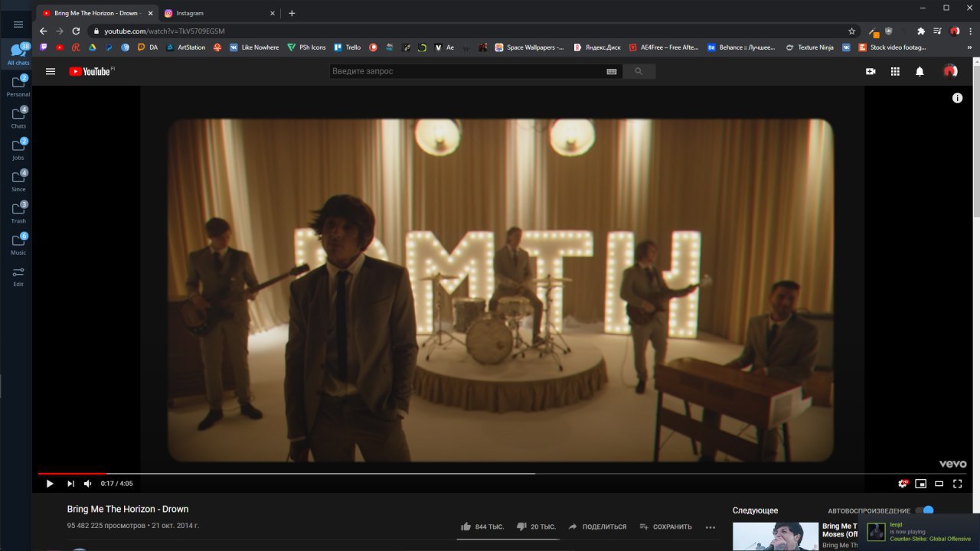Close the Bring Me The Horizon tab
The height and width of the screenshot is (551, 980).
(150, 13)
